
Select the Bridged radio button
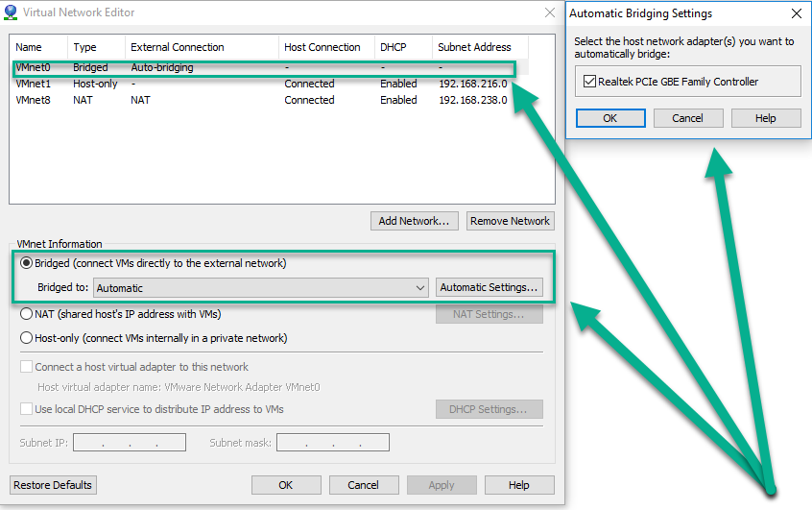pos(27,263)
